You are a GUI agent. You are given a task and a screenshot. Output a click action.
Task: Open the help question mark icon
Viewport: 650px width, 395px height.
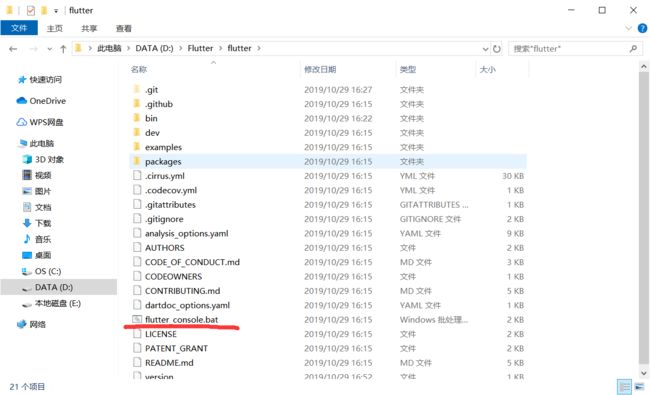click(642, 28)
